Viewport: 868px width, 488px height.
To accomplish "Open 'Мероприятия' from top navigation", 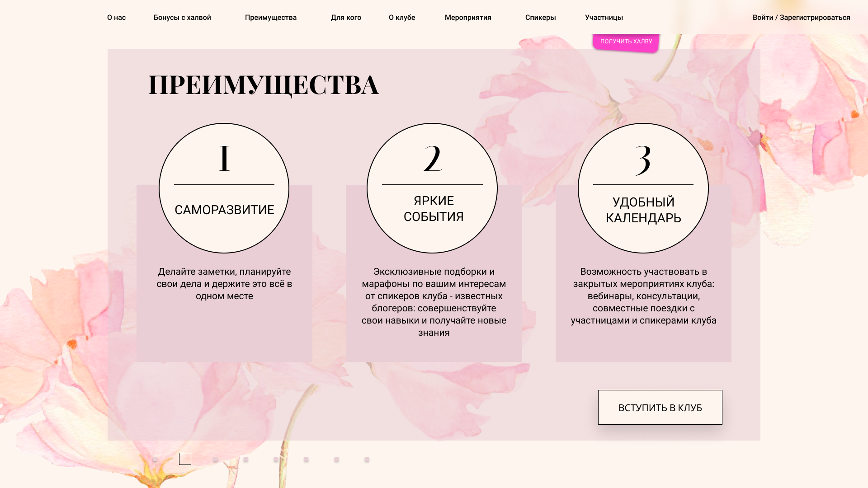I will pos(468,18).
